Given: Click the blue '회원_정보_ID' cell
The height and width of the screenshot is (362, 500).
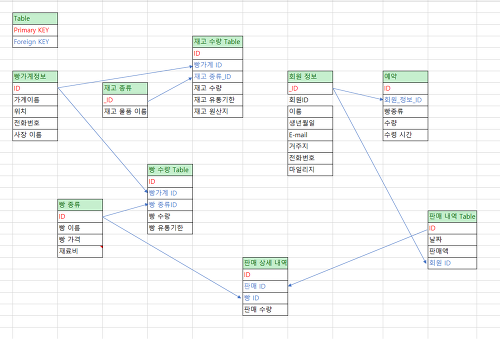Looking at the screenshot, I should pyautogui.click(x=405, y=100).
